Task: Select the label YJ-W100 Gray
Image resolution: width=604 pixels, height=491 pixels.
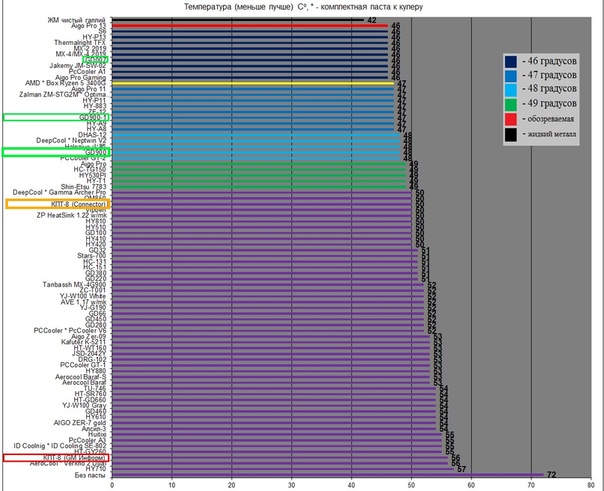Action: 84,406
